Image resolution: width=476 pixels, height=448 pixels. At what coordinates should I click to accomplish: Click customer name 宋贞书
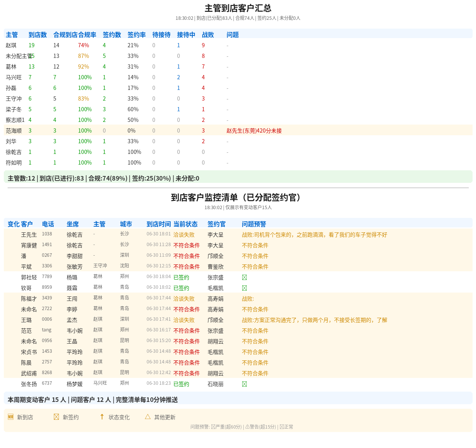tap(29, 352)
